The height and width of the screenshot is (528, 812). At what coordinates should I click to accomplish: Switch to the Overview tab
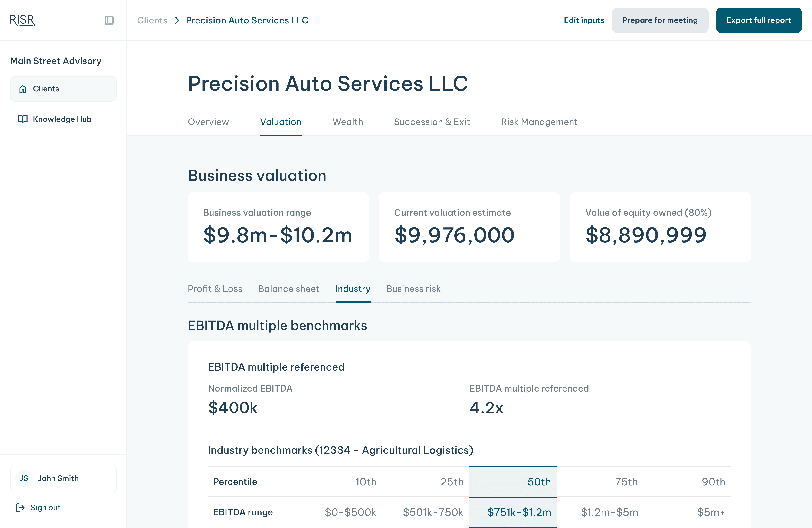click(x=208, y=122)
